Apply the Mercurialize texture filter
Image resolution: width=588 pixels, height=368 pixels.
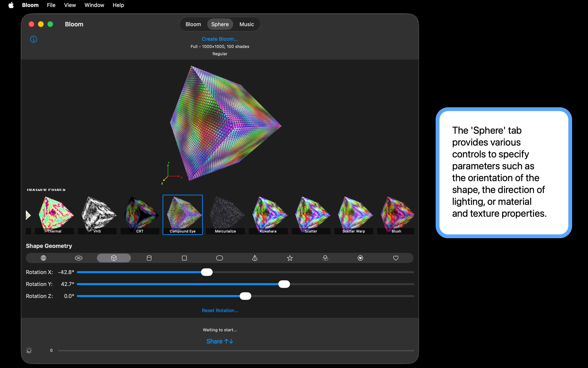coord(225,215)
